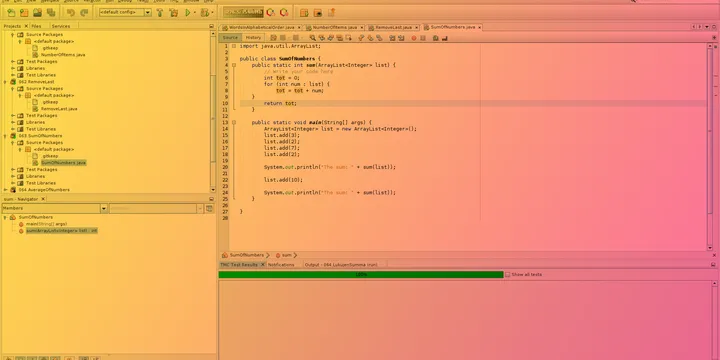Click the Build Project hammer icon
Image resolution: width=720 pixels, height=360 pixels.
click(160, 12)
